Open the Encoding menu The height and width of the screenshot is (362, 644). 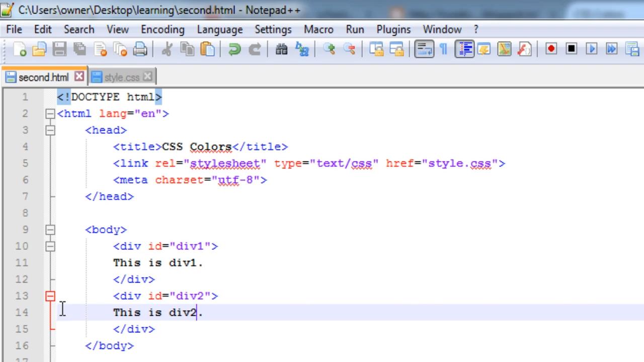click(163, 30)
